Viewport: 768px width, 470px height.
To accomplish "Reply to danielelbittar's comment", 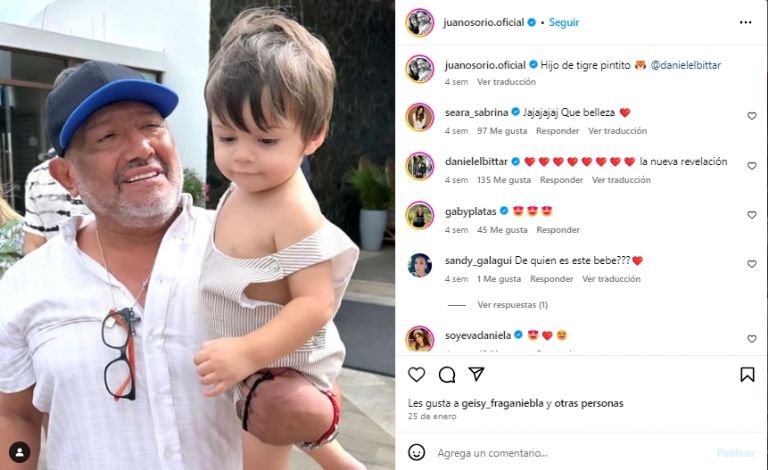I will (x=561, y=180).
